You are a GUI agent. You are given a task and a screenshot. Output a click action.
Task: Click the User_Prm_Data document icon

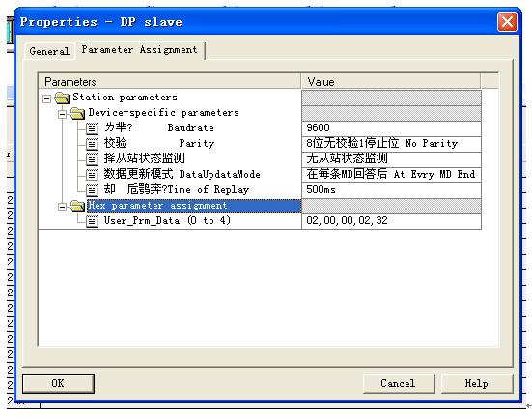click(92, 221)
